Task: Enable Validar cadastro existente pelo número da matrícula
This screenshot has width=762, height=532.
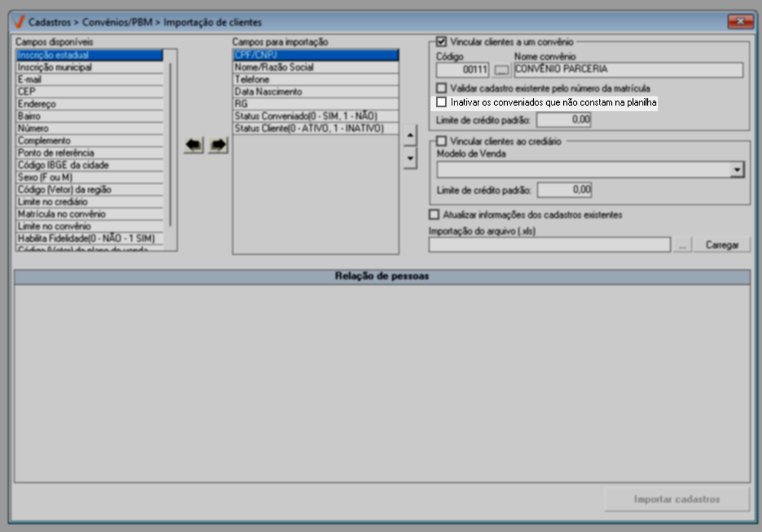Action: click(441, 88)
